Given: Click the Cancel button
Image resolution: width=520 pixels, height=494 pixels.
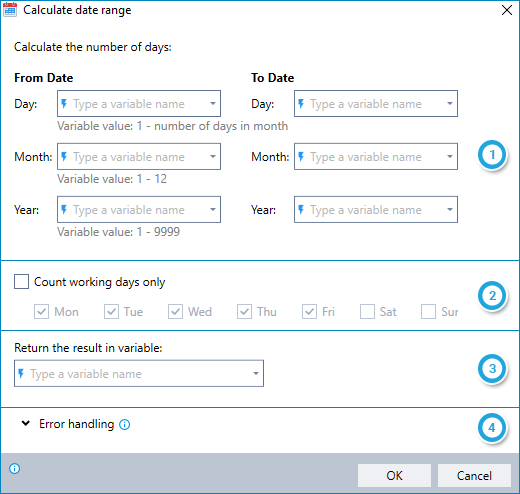Looking at the screenshot, I should (x=474, y=475).
